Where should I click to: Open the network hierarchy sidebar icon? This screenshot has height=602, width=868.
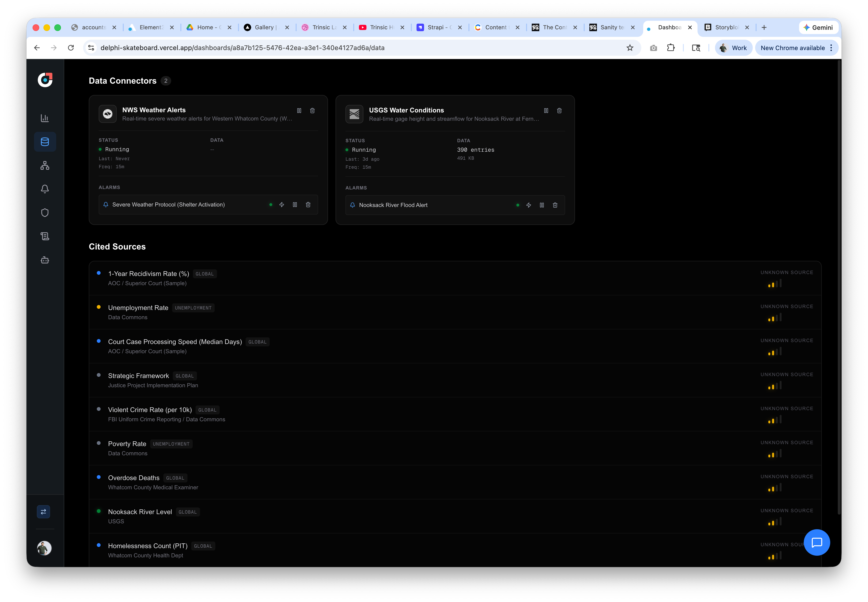click(x=45, y=165)
